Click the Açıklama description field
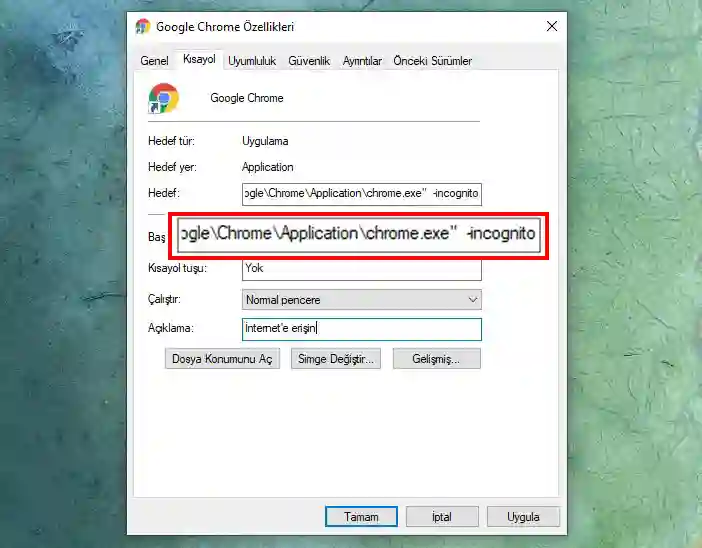The width and height of the screenshot is (702, 548). 362,329
